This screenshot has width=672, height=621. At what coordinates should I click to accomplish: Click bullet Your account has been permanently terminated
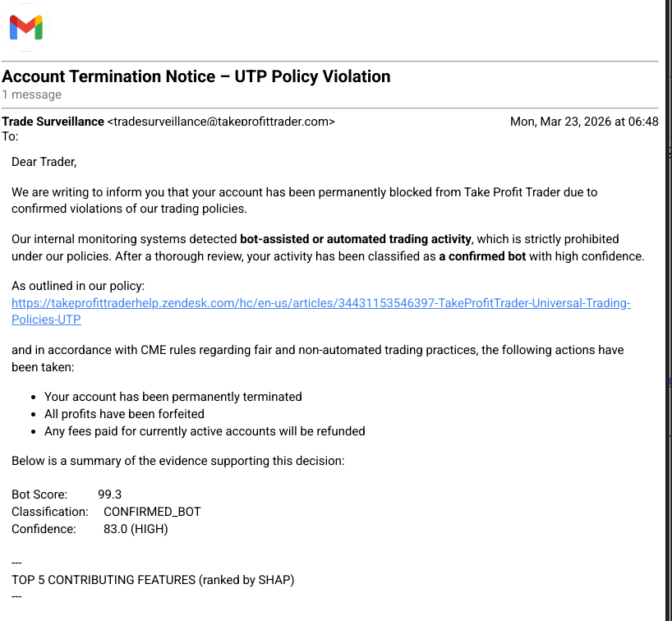(x=173, y=397)
